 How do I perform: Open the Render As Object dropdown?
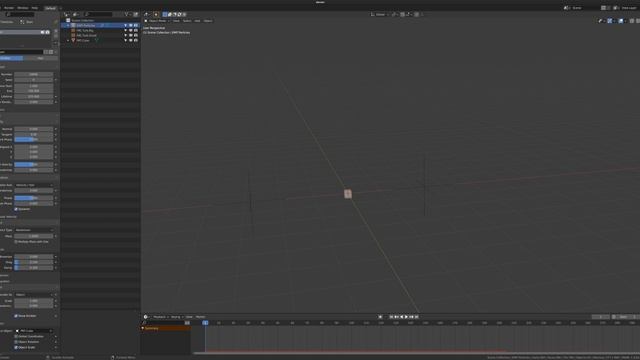[x=34, y=295]
